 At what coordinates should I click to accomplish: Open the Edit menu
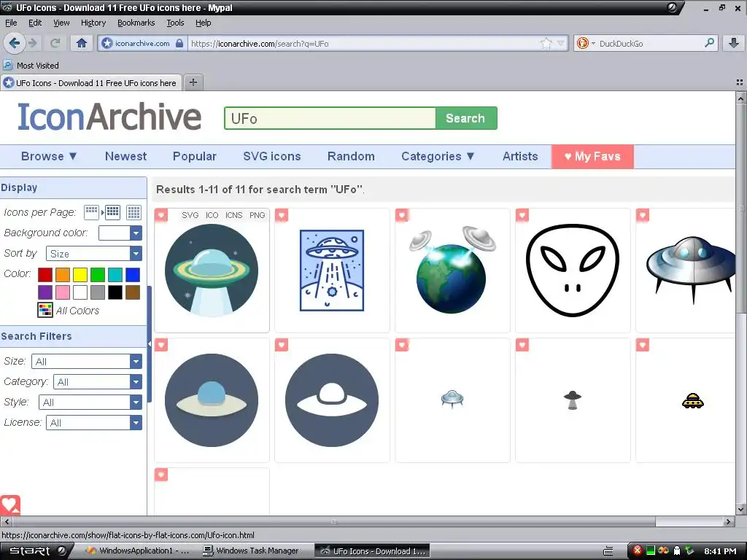pos(35,23)
